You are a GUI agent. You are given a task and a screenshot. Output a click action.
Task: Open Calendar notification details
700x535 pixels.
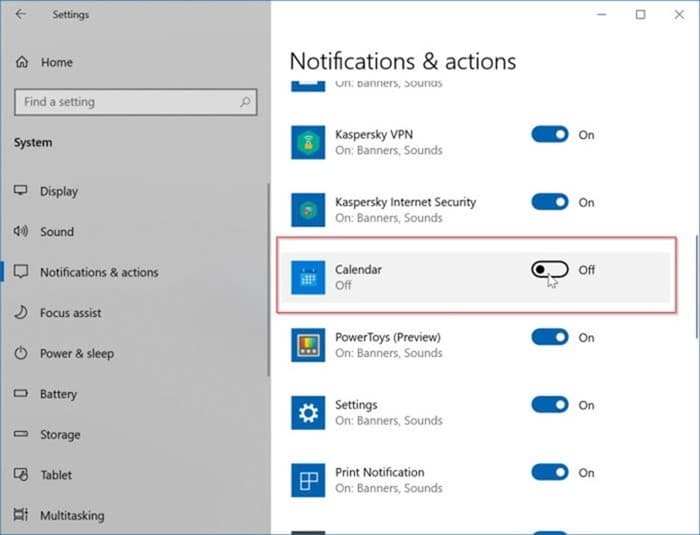(475, 277)
